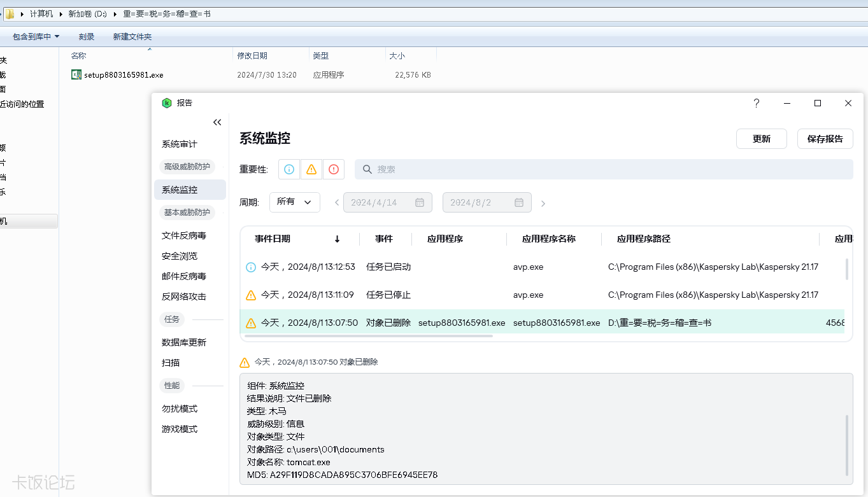Click the 新加卷 (D:) breadcrumb in Explorer
Screen dimensions: 868x497
[88, 13]
